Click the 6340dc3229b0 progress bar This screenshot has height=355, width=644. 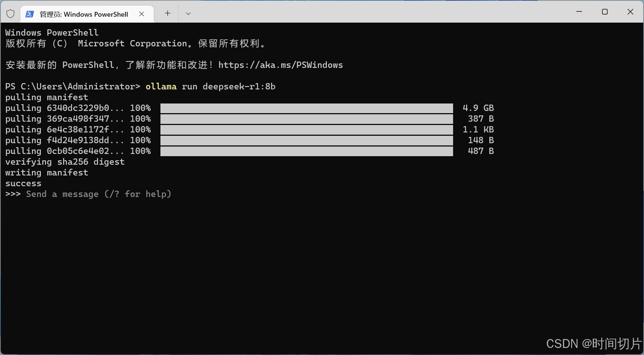coord(307,108)
